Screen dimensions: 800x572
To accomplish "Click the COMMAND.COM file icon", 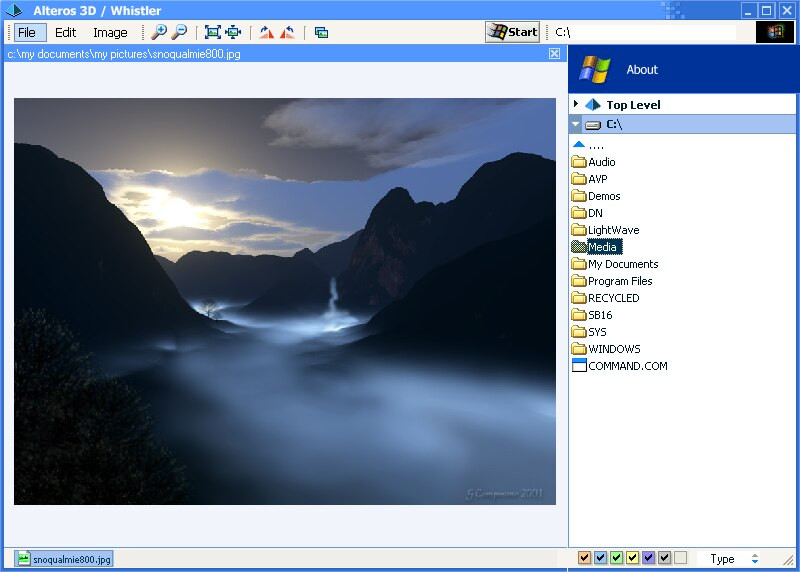I will (579, 365).
